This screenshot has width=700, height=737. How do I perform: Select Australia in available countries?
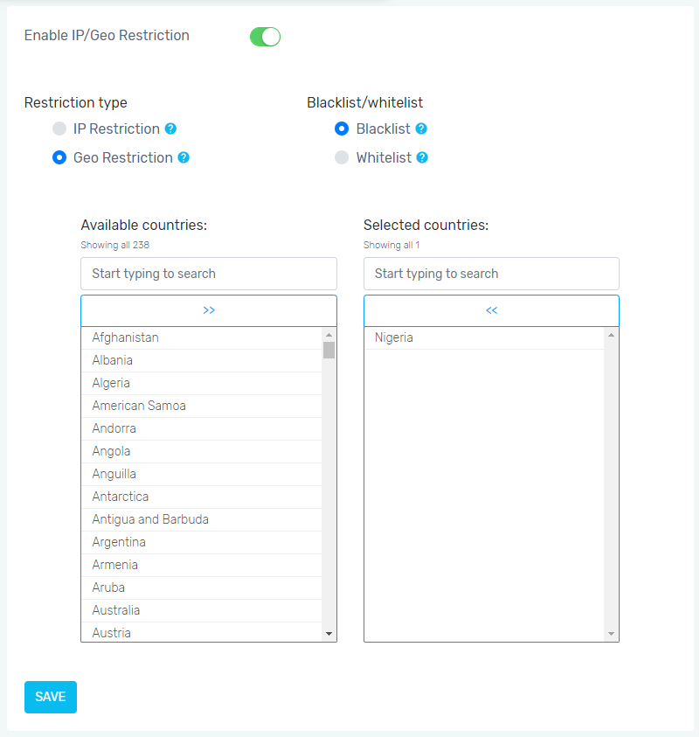tap(202, 610)
